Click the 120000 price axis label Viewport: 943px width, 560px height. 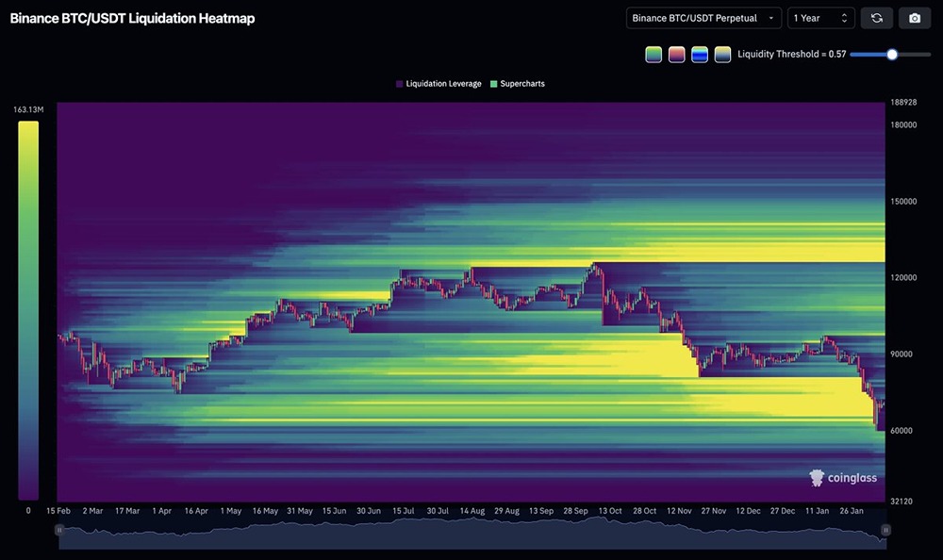click(x=903, y=278)
